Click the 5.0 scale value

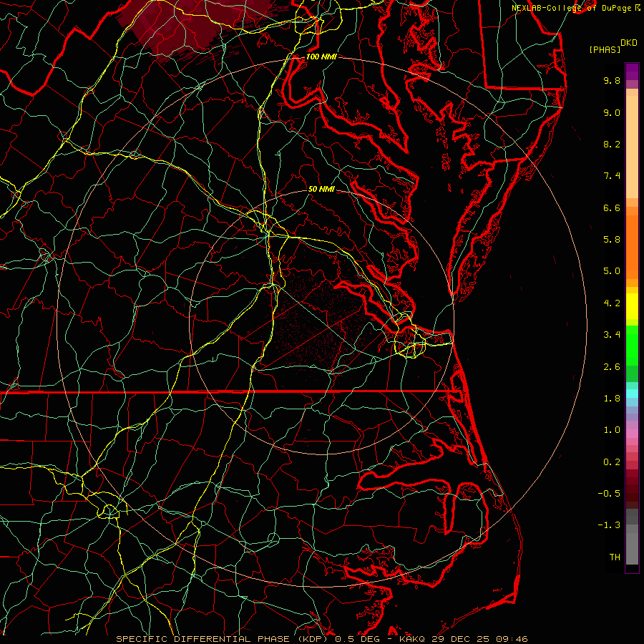(x=612, y=271)
